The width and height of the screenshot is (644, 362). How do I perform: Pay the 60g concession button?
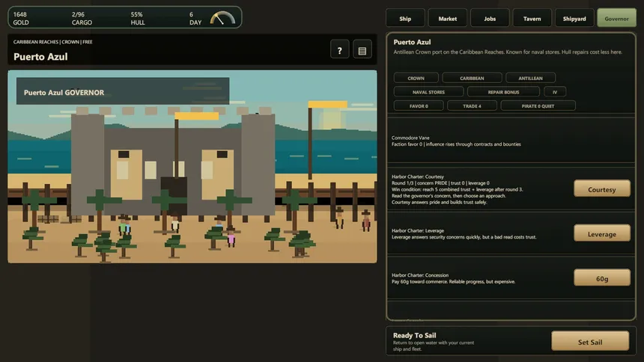tap(602, 278)
